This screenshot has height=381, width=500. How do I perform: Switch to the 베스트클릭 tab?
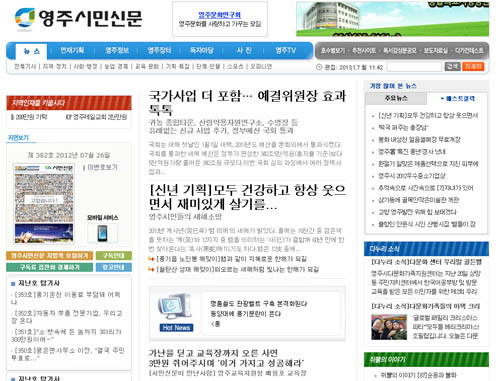coord(457,99)
